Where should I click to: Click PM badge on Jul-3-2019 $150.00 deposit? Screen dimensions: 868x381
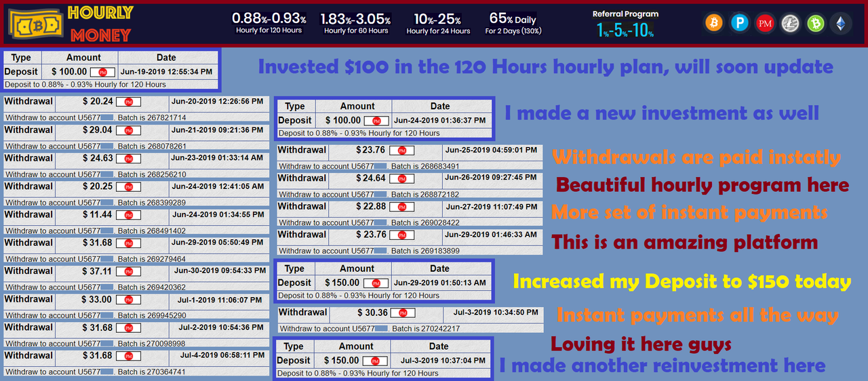coord(375,361)
